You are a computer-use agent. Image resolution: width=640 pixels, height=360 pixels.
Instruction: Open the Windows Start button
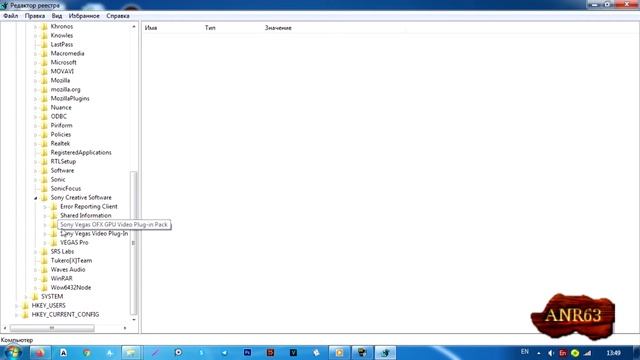(12, 352)
